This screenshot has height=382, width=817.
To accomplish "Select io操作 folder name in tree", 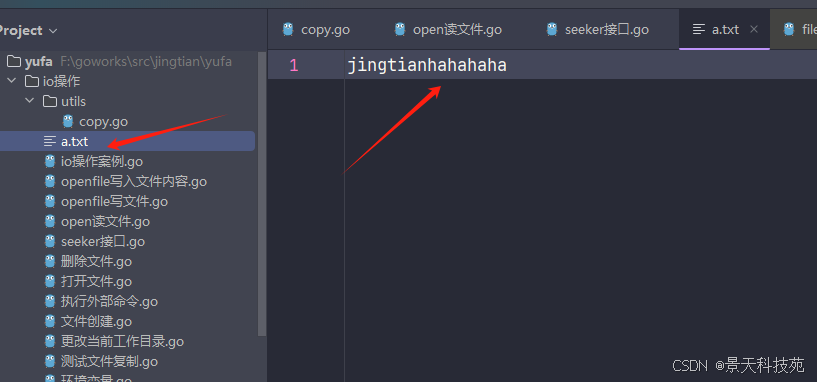I will tap(61, 81).
